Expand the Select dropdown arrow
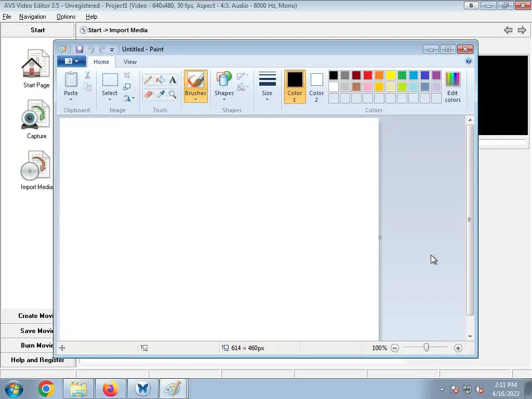This screenshot has height=399, width=532. (x=110, y=99)
